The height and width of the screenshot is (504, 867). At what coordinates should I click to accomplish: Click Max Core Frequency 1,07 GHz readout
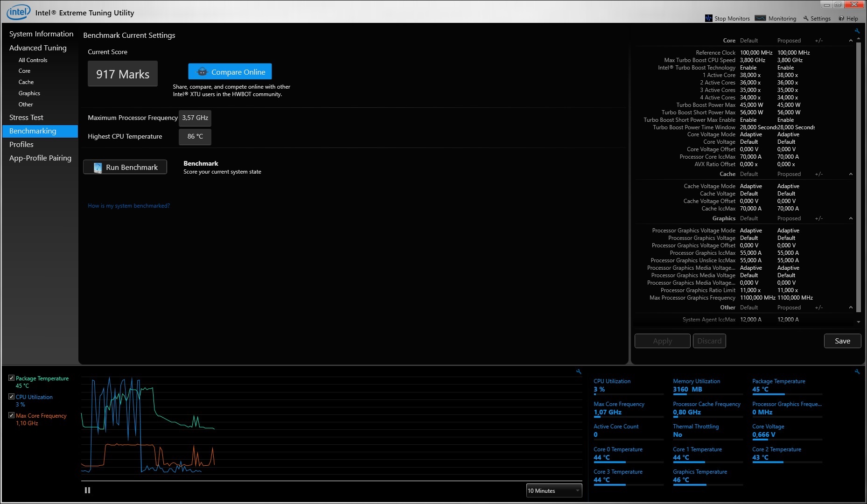(x=628, y=408)
